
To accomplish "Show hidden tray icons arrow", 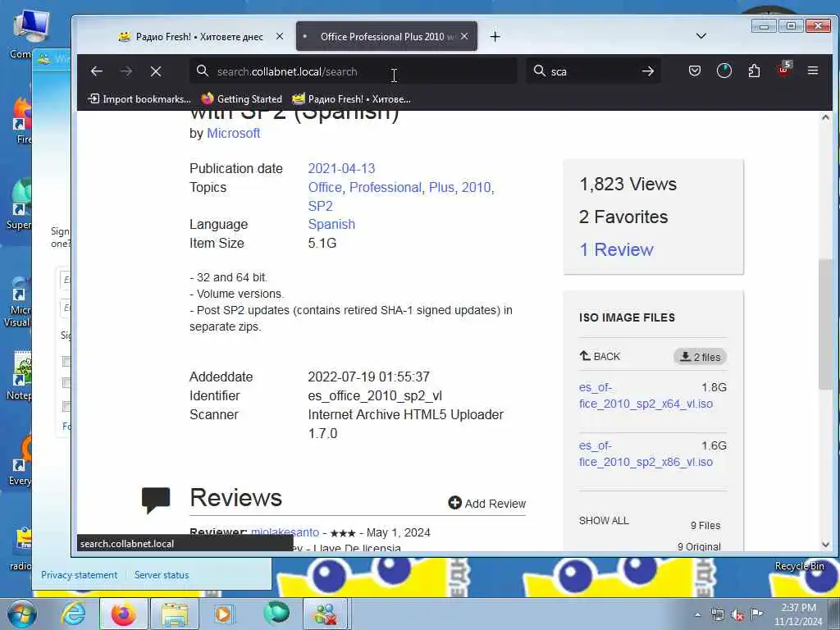I will tap(697, 614).
